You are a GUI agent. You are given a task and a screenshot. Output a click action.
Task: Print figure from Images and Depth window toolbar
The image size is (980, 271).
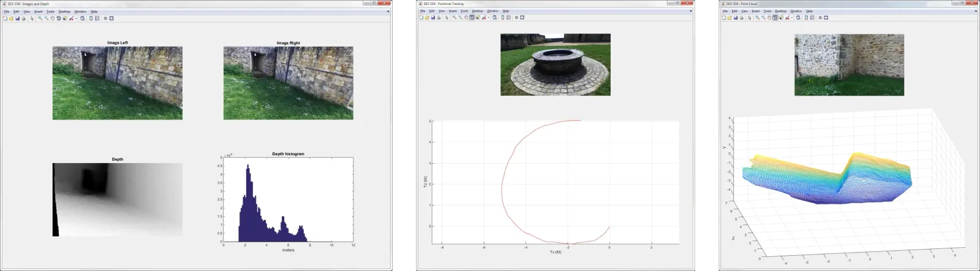(23, 18)
